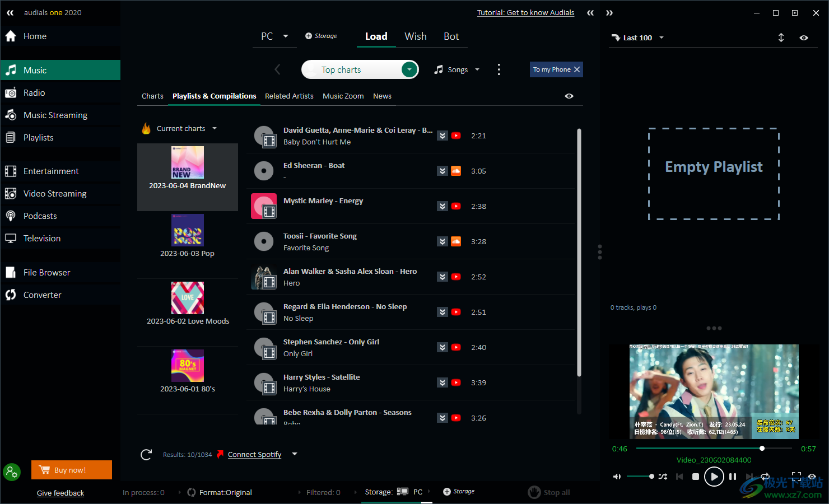Viewport: 829px width, 504px height.
Task: Remove the 'To my Phone' filter
Action: tap(577, 69)
